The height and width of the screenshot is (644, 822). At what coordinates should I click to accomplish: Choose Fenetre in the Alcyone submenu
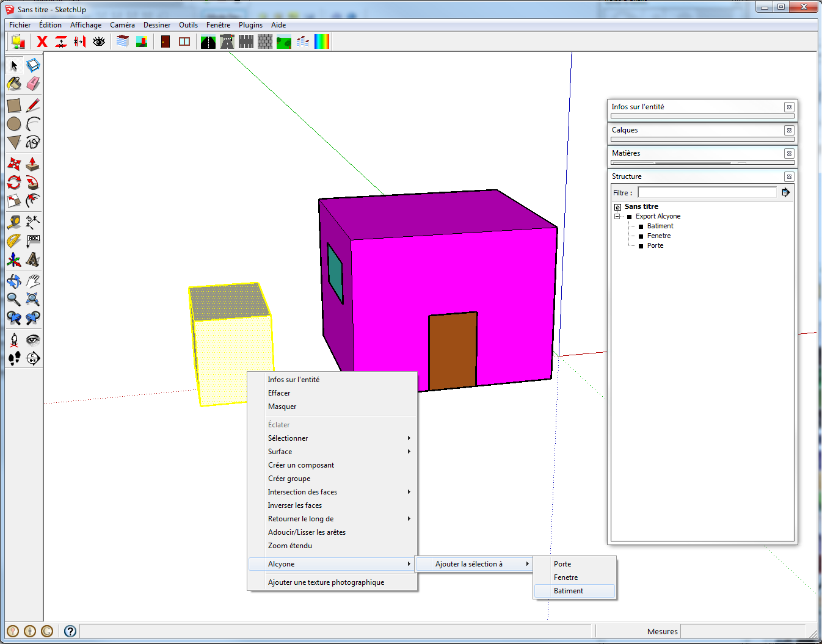575,577
